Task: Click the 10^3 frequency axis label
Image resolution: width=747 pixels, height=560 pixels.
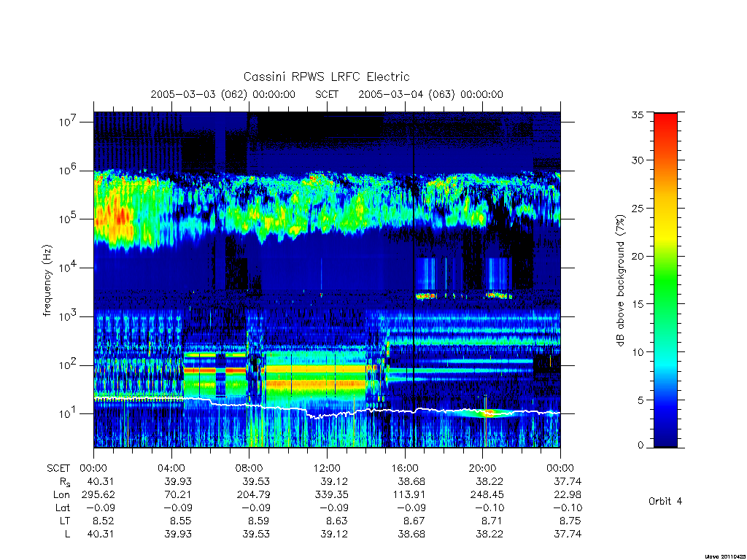Action: click(x=69, y=316)
